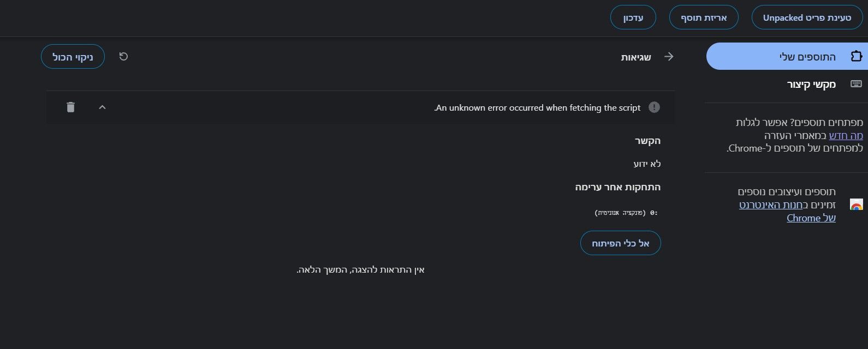Viewport: 868px width, 349px height.
Task: Select the 'An unknown error occurred' row
Action: [x=360, y=107]
